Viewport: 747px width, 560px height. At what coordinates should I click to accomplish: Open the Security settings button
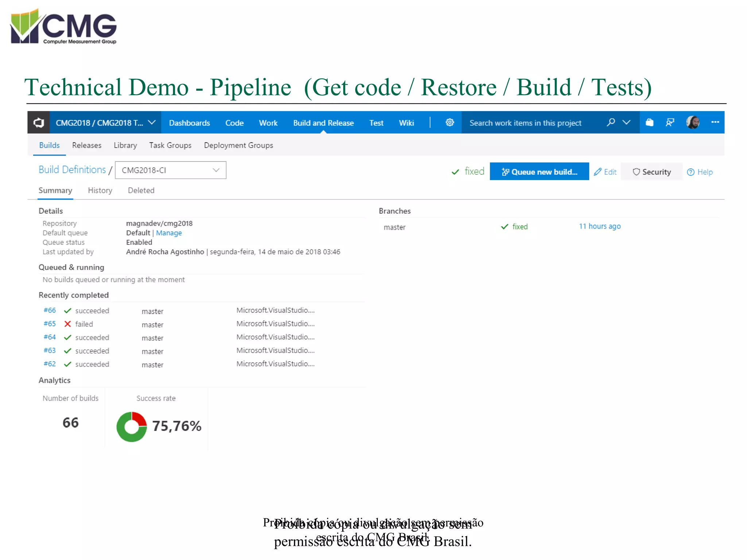652,172
